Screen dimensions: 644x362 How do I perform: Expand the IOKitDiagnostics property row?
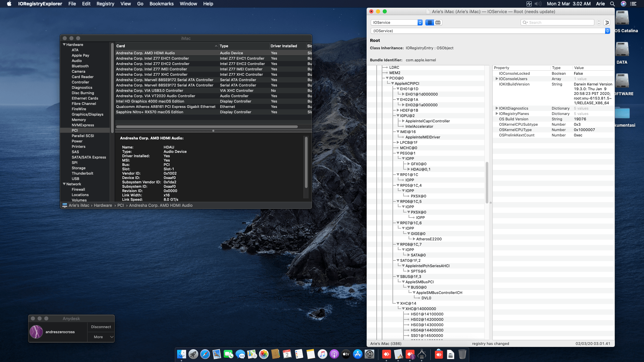[497, 108]
